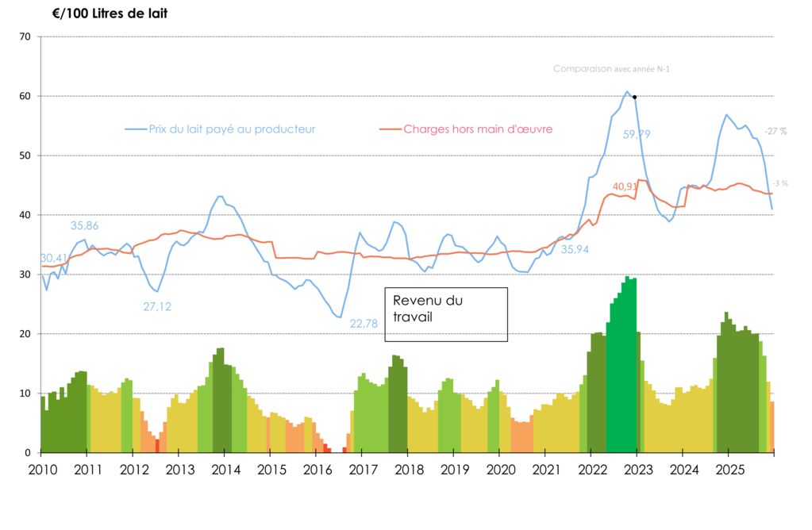Click the -27 % comparison label
Viewport: 812px width, 530px height.
tap(775, 131)
